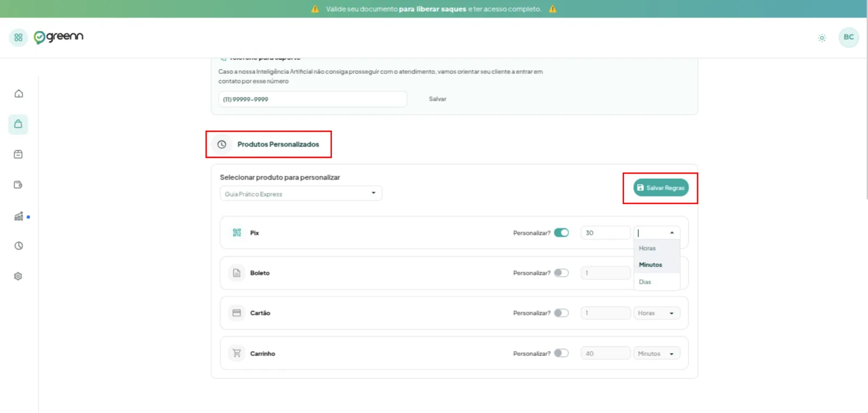The image size is (868, 413).
Task: Click the Pix QR code icon
Action: [x=237, y=233]
